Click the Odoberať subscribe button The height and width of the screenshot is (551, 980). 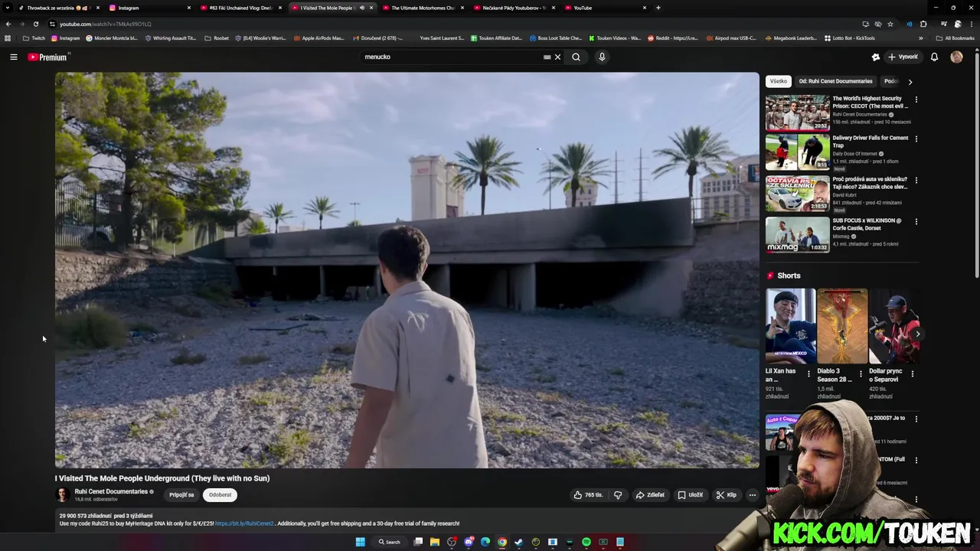tap(220, 495)
